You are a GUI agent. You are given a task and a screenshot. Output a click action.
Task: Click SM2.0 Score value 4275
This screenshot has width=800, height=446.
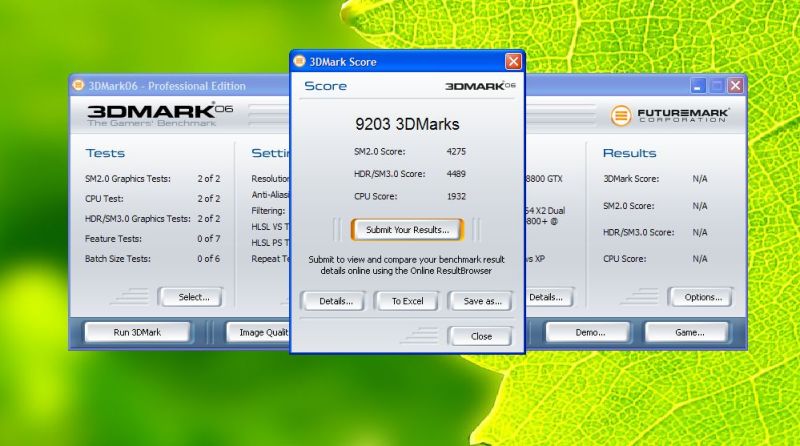click(456, 152)
